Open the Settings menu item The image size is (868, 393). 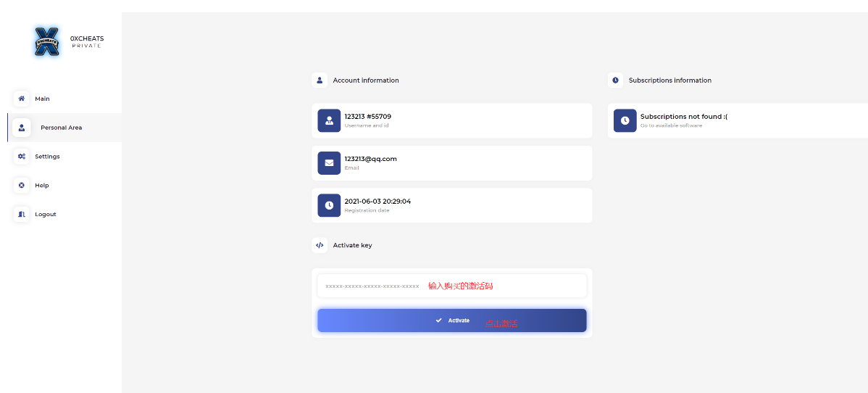point(47,157)
